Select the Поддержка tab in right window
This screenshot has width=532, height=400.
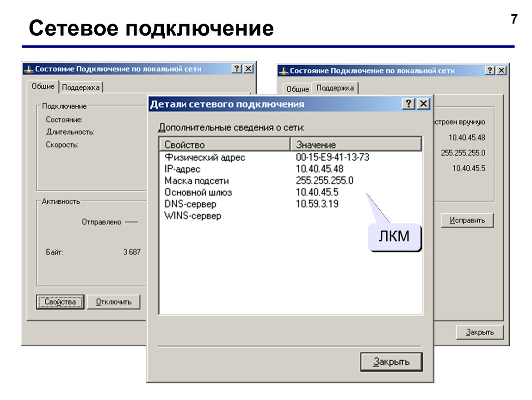335,88
